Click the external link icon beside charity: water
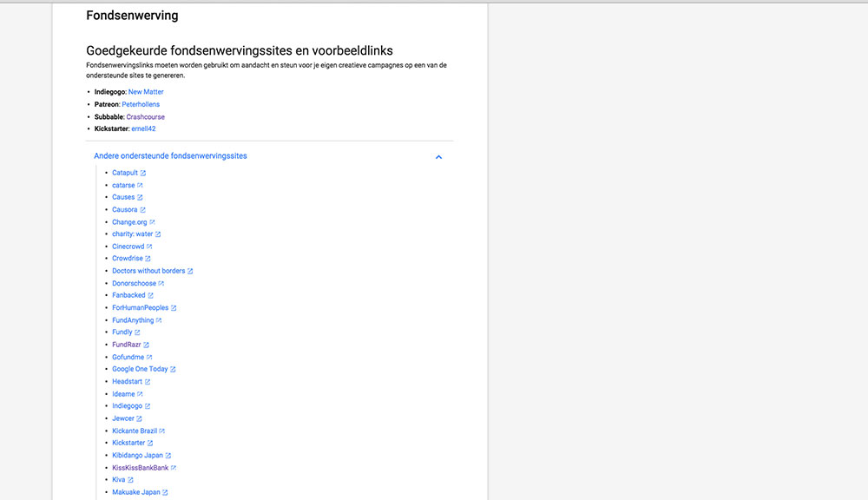This screenshot has width=868, height=500. tap(158, 234)
